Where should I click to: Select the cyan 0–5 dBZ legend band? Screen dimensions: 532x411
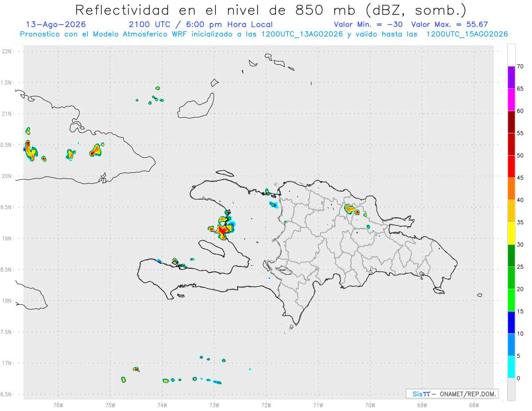(x=511, y=367)
